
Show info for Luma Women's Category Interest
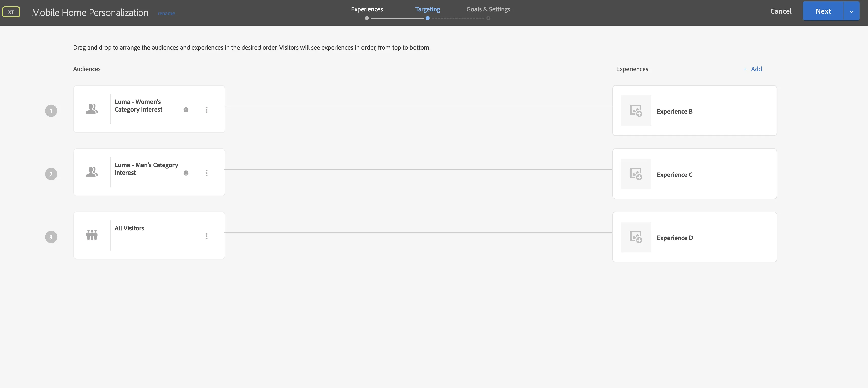pyautogui.click(x=186, y=110)
